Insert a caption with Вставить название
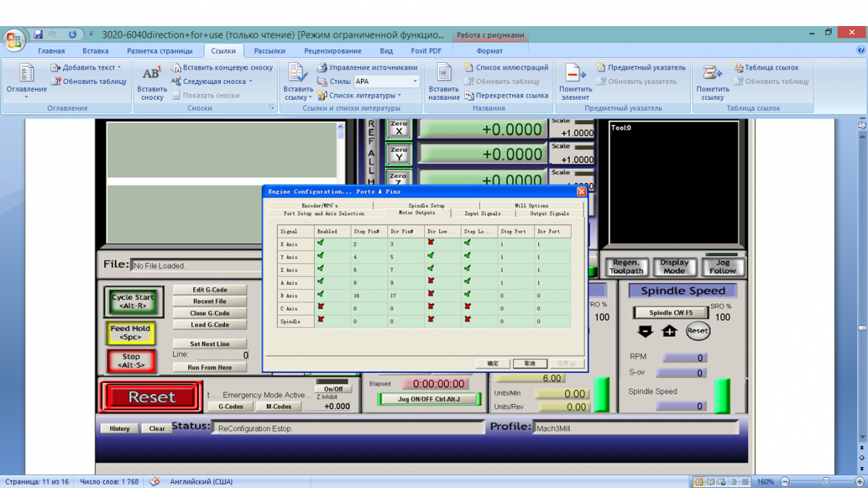This screenshot has height=488, width=868. coord(443,82)
